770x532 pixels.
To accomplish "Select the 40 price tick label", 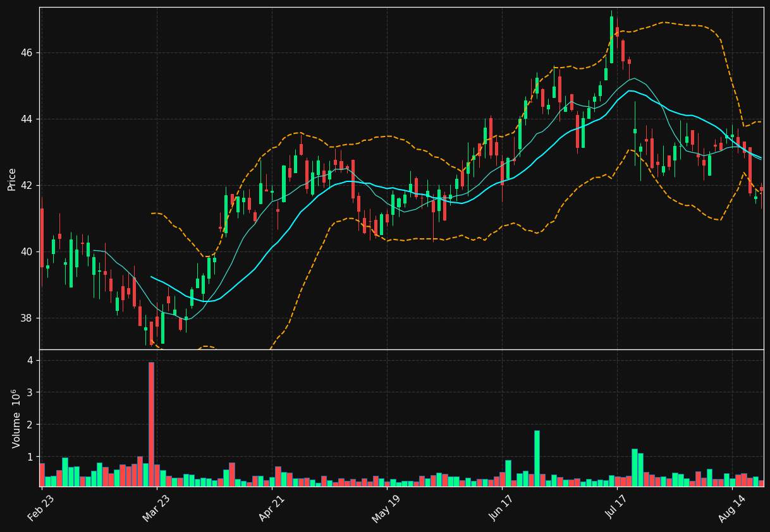I will pyautogui.click(x=27, y=252).
